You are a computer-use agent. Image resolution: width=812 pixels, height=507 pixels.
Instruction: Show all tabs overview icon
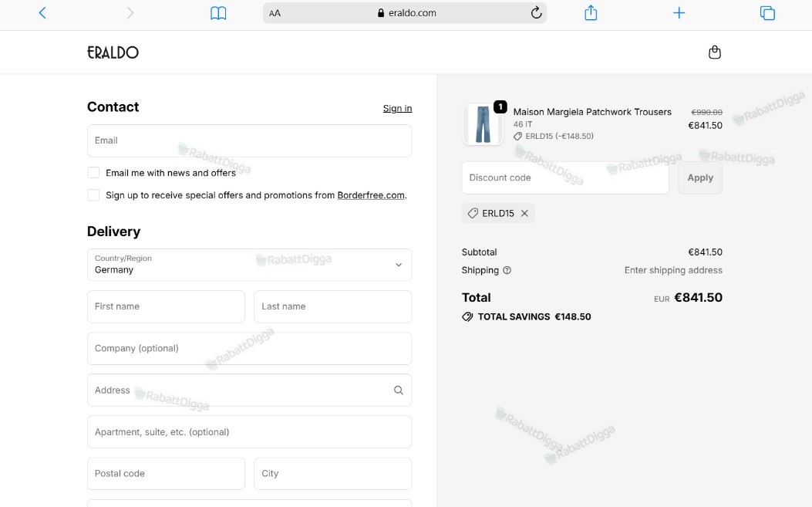click(x=767, y=13)
